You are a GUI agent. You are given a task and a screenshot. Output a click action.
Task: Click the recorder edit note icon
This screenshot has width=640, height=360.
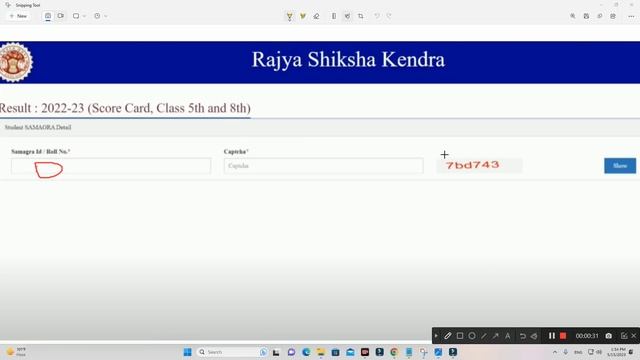[x=624, y=336]
